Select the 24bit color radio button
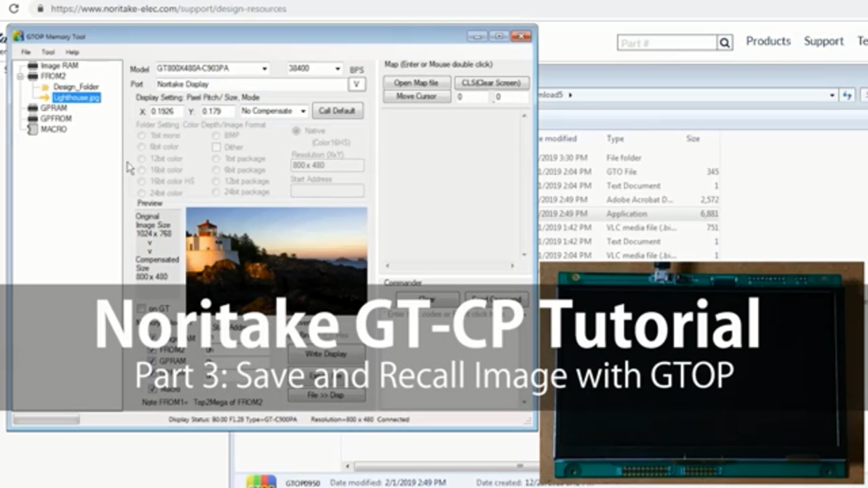This screenshot has width=868, height=488. pyautogui.click(x=142, y=193)
